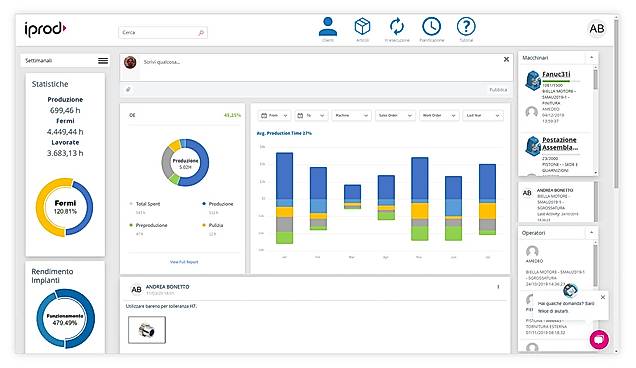Collapse the Macchinari panel arrow
This screenshot has height=368, width=636.
(x=591, y=58)
